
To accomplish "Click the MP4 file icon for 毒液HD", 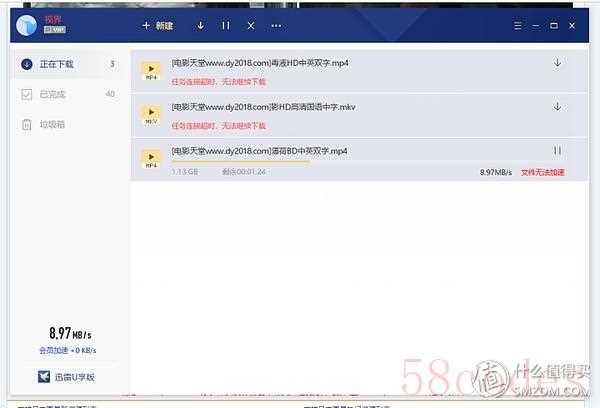I will 152,70.
